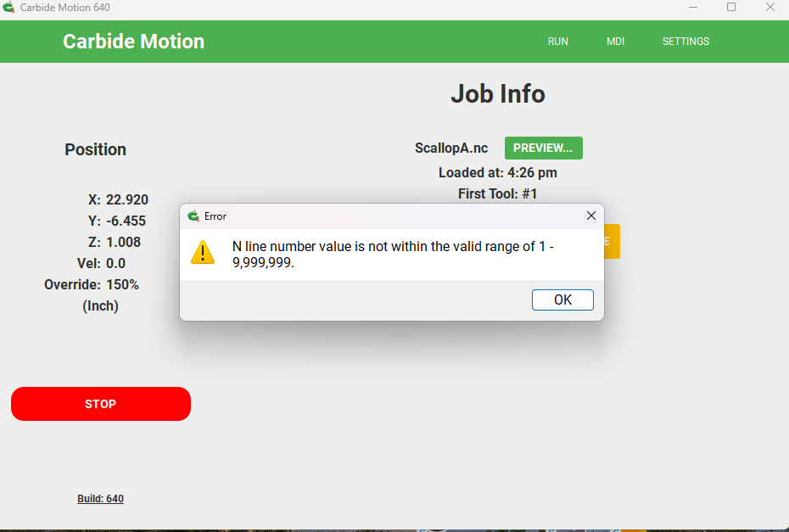Click the ScallopA.nc file name
The image size is (789, 532).
(451, 148)
